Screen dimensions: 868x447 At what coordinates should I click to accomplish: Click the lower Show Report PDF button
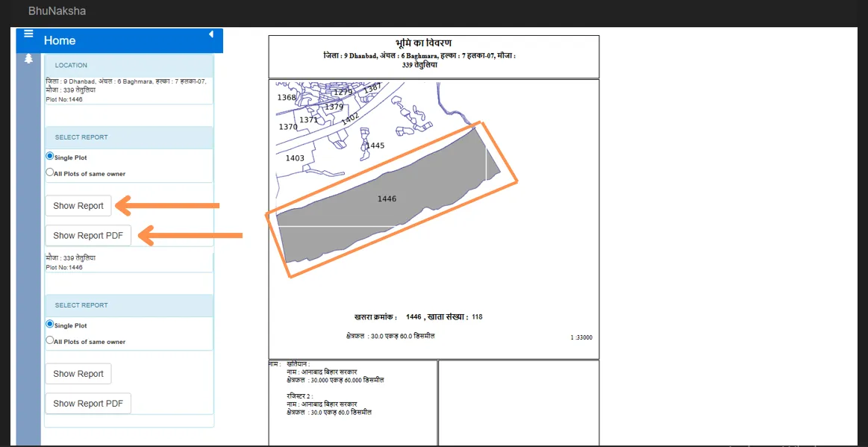(x=88, y=404)
